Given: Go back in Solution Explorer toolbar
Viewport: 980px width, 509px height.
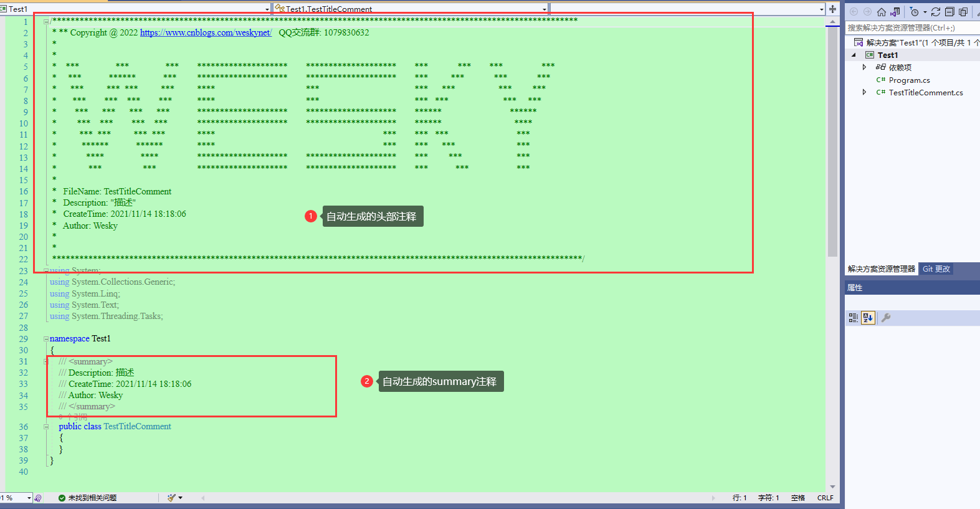Looking at the screenshot, I should click(854, 12).
